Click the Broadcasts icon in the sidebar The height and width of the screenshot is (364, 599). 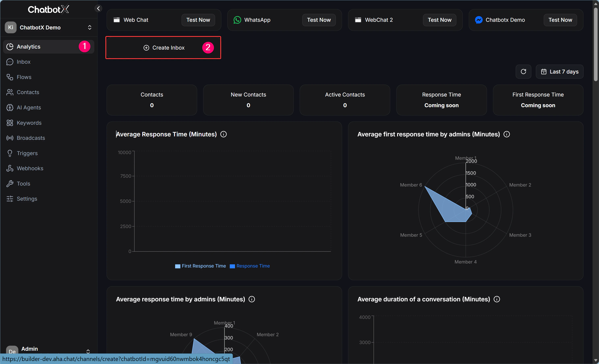pyautogui.click(x=10, y=138)
